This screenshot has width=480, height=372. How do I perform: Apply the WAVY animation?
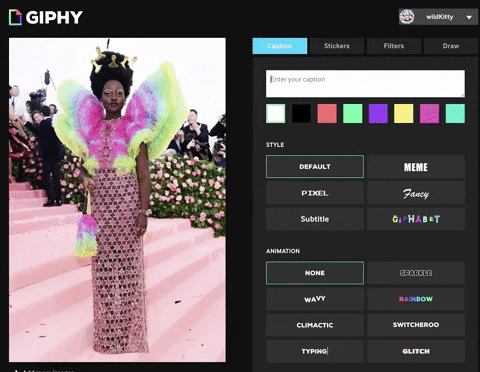coord(315,299)
